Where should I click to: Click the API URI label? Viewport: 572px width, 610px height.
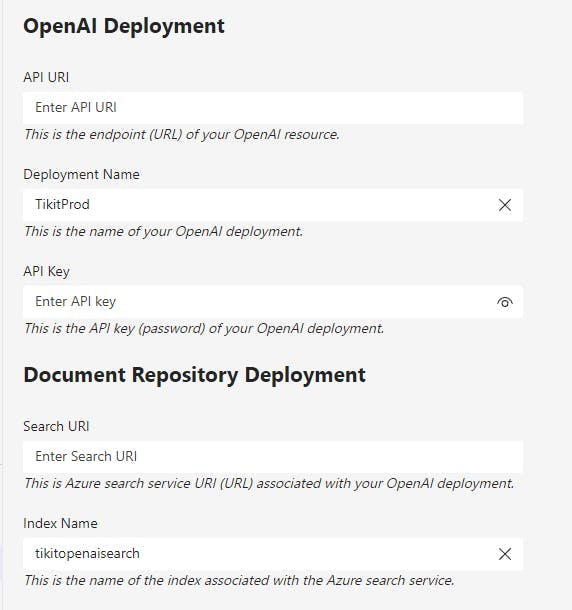[x=46, y=77]
